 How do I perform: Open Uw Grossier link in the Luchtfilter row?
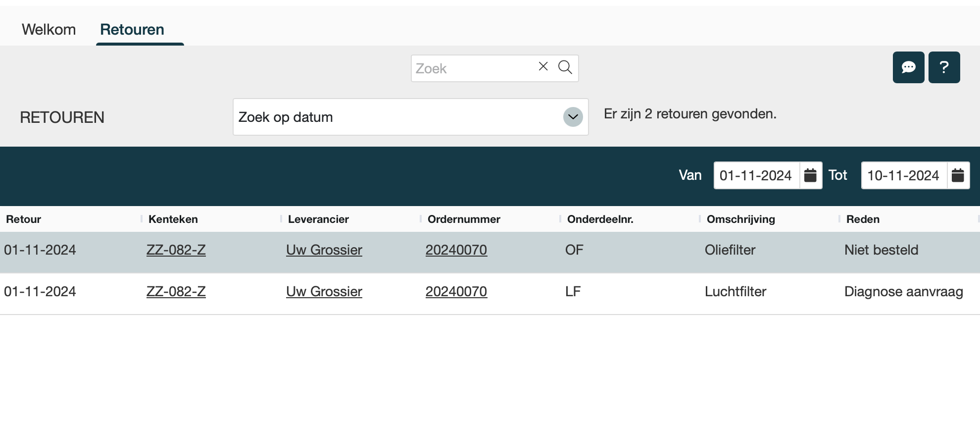point(324,292)
